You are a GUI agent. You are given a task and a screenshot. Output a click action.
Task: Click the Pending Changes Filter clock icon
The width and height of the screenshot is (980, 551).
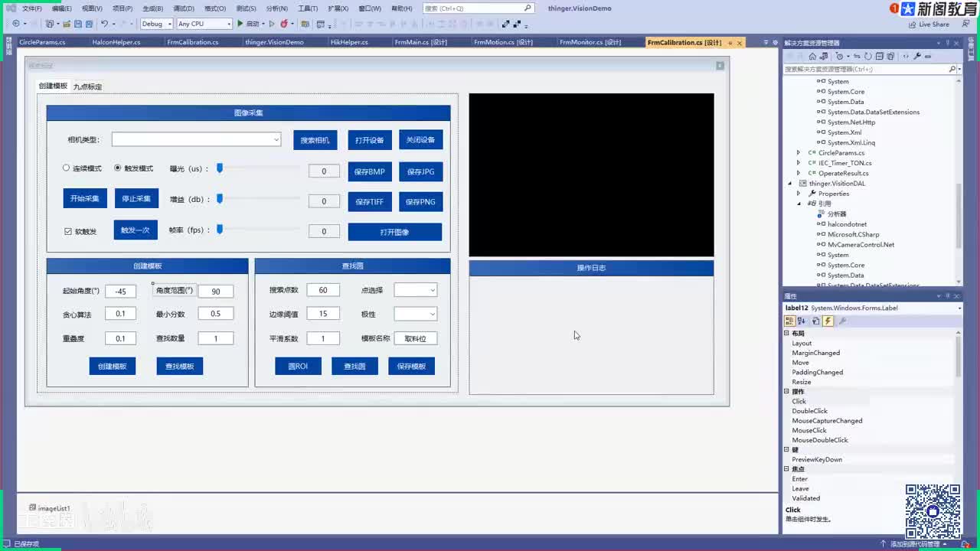coord(840,56)
